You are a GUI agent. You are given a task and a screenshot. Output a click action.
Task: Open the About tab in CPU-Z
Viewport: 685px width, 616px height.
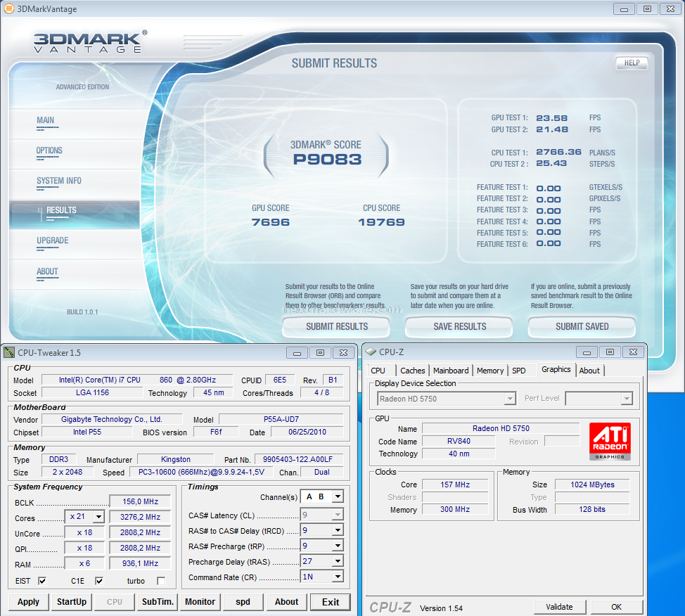[x=589, y=371]
